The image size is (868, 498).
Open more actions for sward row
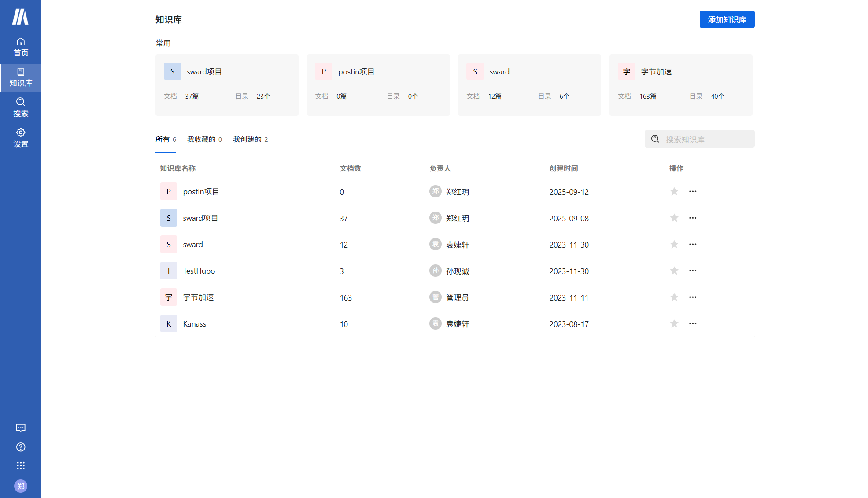coord(693,244)
